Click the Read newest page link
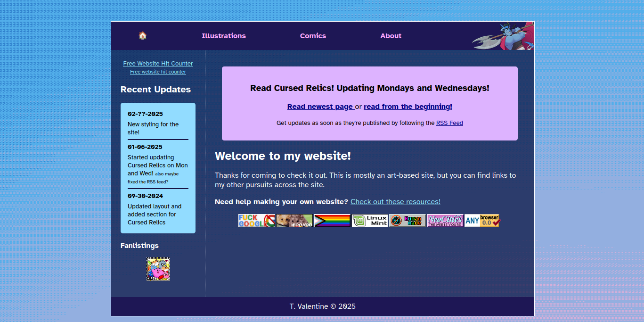 click(x=320, y=107)
